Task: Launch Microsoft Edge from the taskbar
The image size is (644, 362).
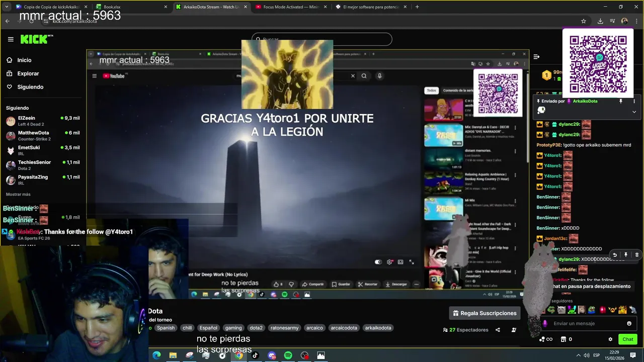Action: tap(156, 355)
